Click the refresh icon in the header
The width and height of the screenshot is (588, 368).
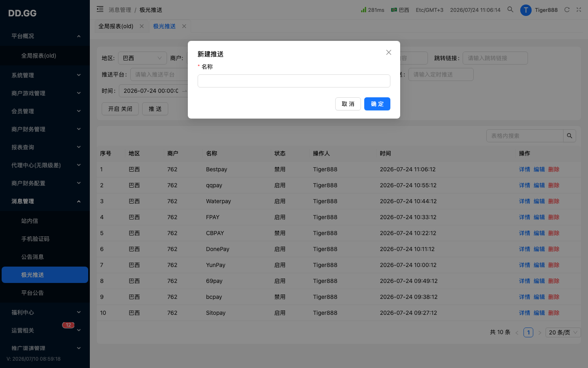[567, 9]
